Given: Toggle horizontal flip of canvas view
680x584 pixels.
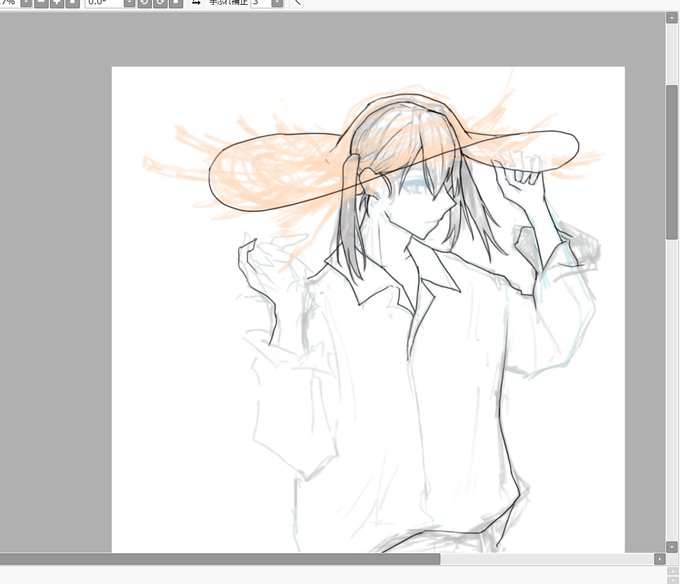Looking at the screenshot, I should pos(196,3).
